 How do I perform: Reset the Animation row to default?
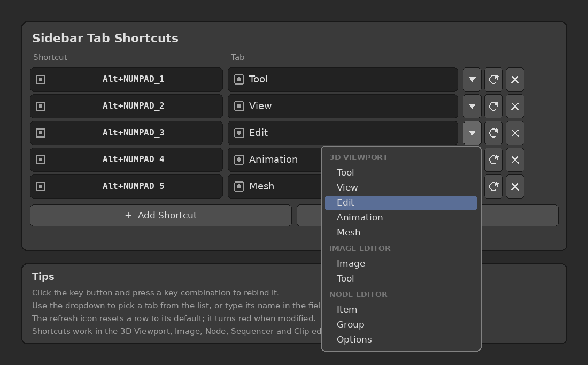point(493,159)
